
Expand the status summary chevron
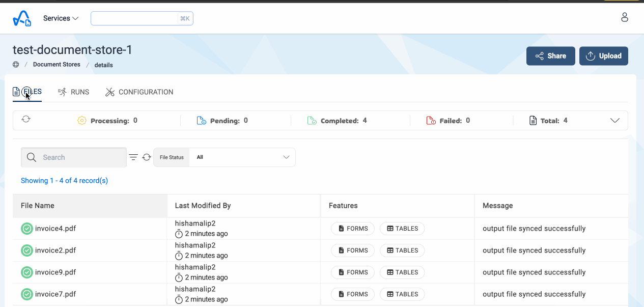click(x=615, y=121)
